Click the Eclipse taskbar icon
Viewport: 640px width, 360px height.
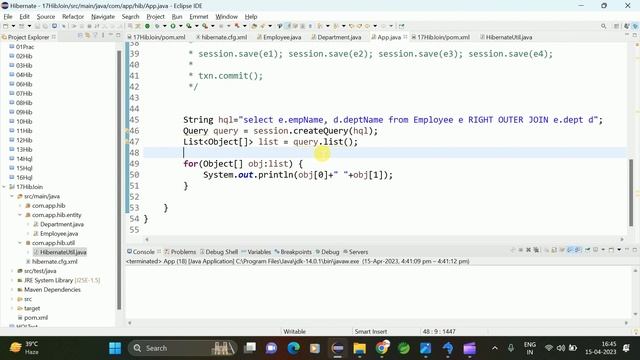pos(338,348)
